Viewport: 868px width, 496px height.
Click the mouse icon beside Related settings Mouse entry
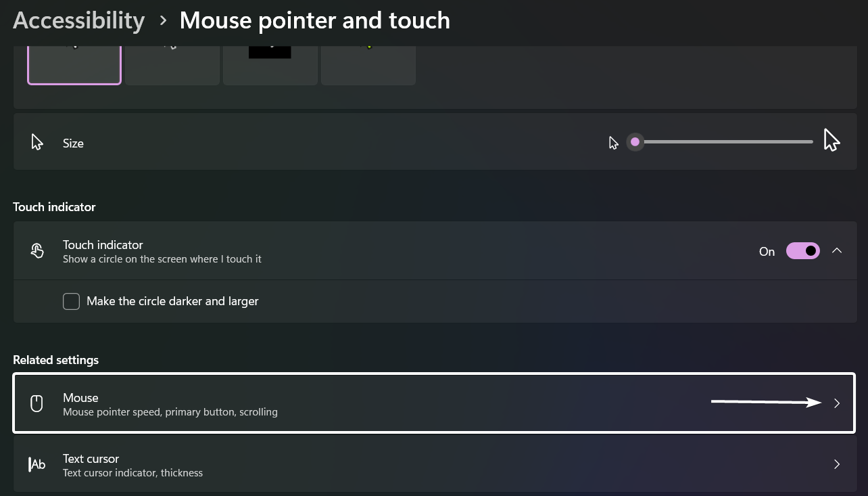pyautogui.click(x=37, y=403)
